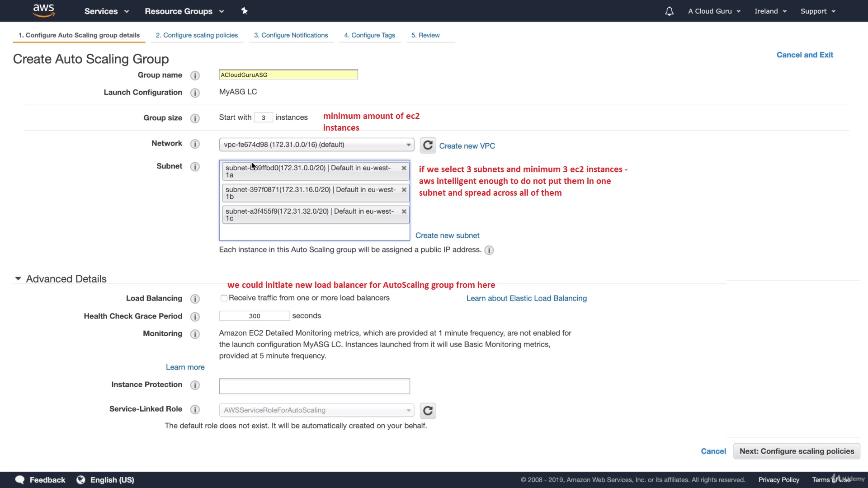Click Next: Configure scaling policies button

pyautogui.click(x=797, y=451)
